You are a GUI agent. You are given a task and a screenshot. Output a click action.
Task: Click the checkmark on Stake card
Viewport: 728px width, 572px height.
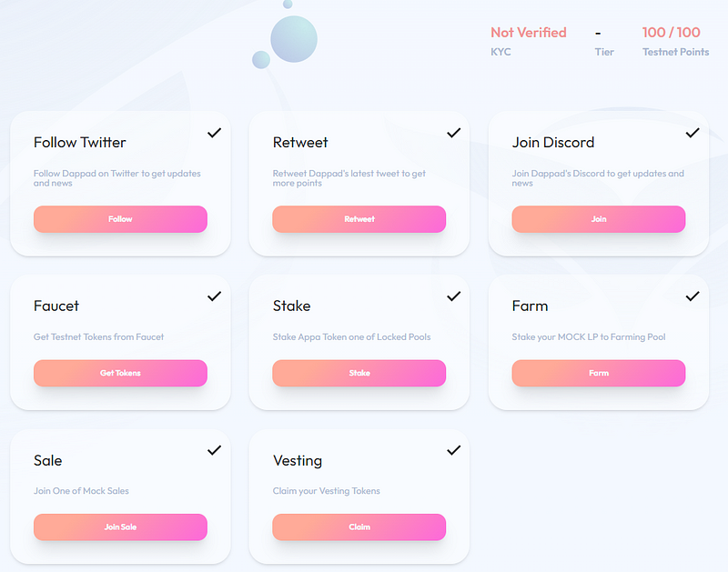pyautogui.click(x=453, y=296)
